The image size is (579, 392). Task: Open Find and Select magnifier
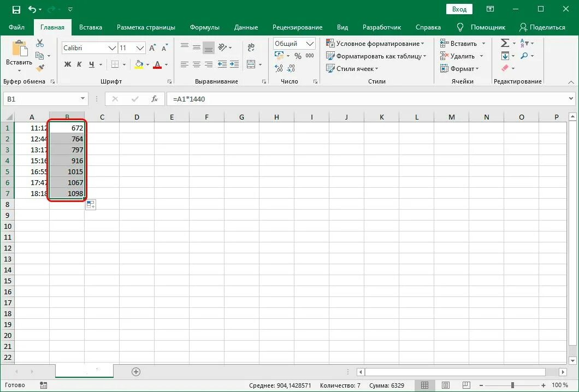[524, 56]
